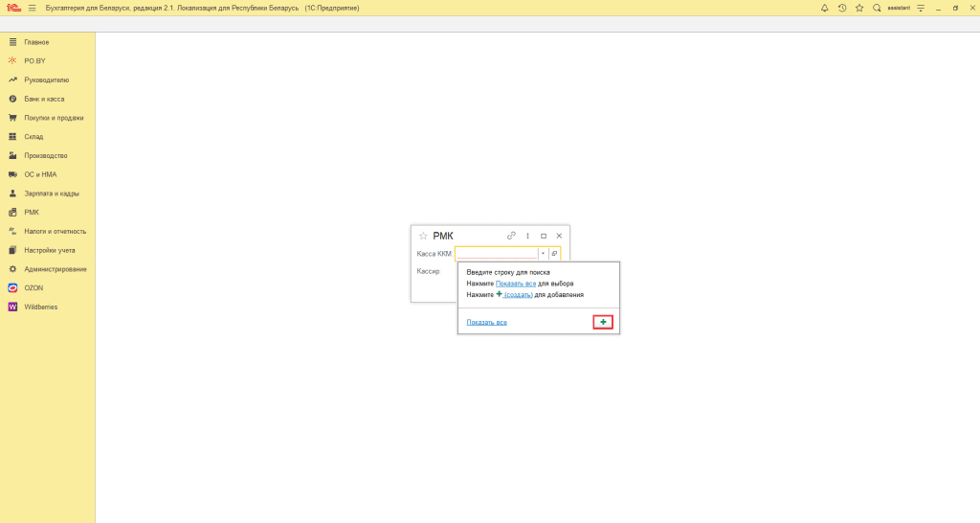Open Favorites star in top bar

[859, 8]
